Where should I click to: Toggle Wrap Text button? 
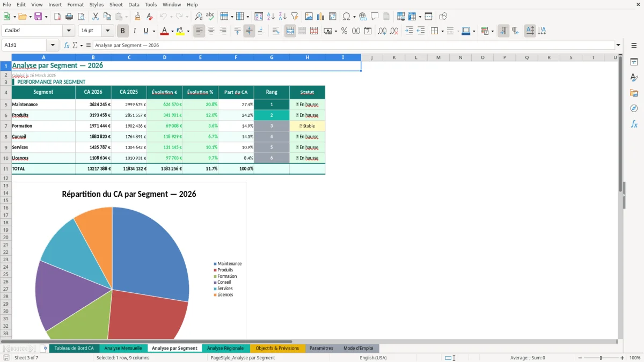276,31
